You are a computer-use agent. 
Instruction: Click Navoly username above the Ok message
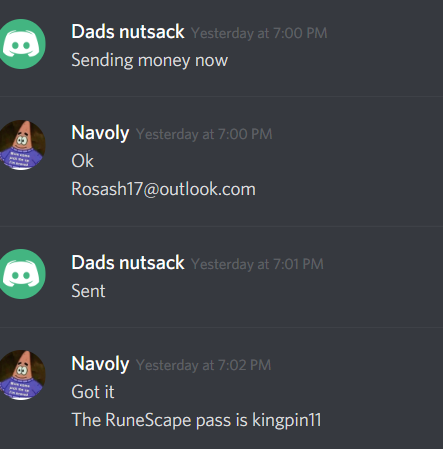[x=100, y=133]
